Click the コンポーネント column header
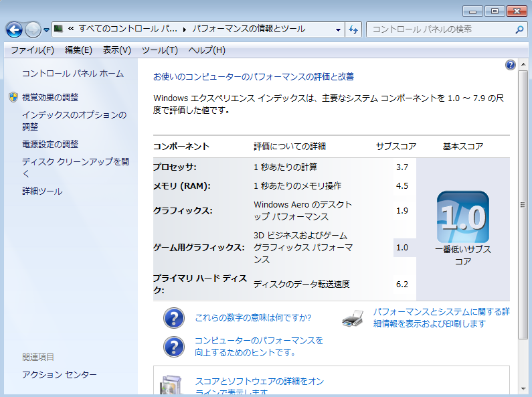 pos(181,147)
